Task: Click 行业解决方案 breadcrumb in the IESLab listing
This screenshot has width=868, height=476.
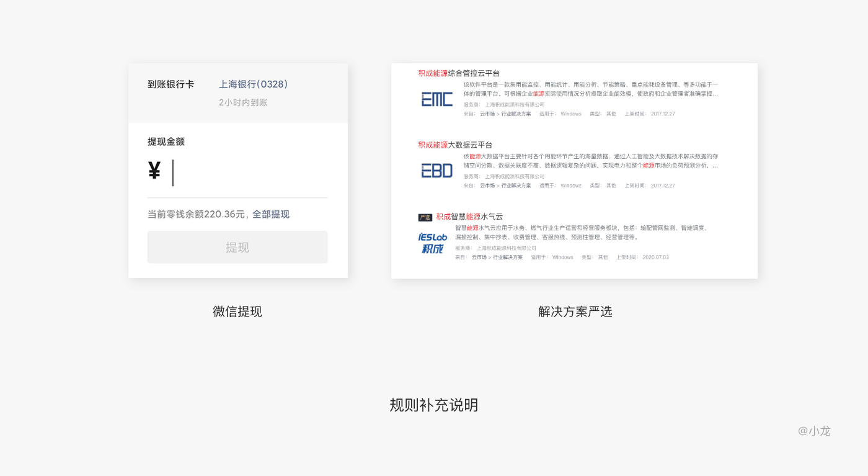Action: pyautogui.click(x=507, y=258)
